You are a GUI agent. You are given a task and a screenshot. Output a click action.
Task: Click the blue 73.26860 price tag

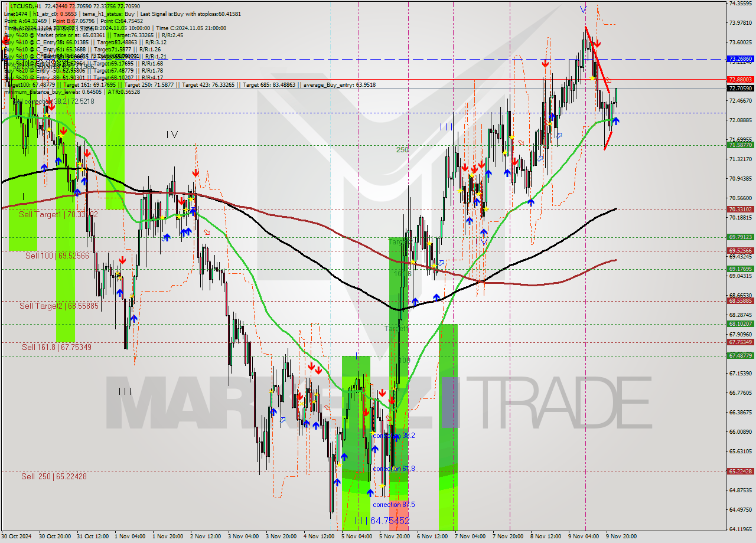[x=740, y=59]
